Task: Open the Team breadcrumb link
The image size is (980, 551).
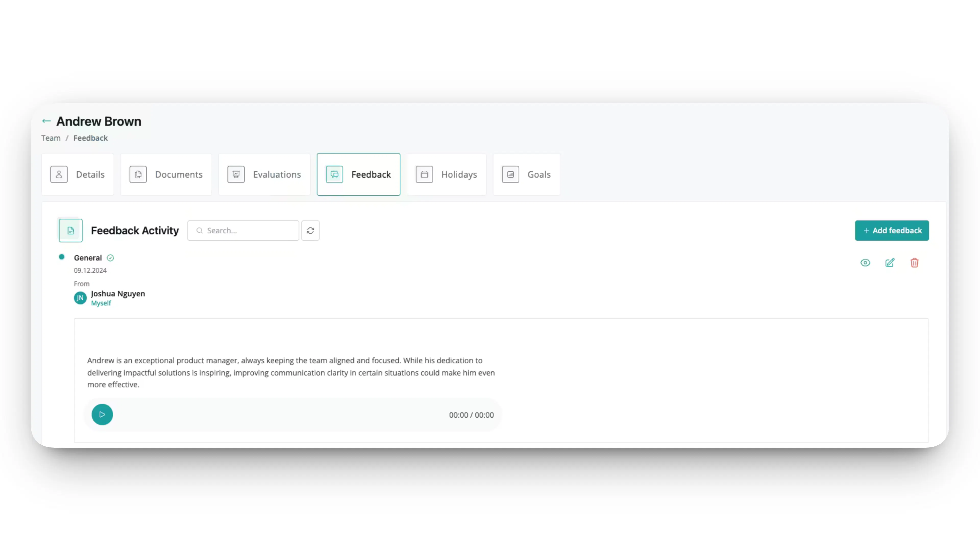Action: click(x=51, y=138)
